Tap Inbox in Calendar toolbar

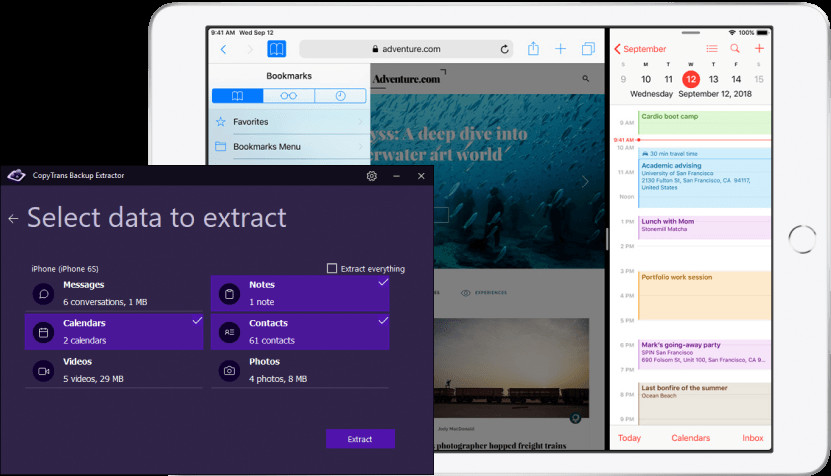[x=753, y=438]
